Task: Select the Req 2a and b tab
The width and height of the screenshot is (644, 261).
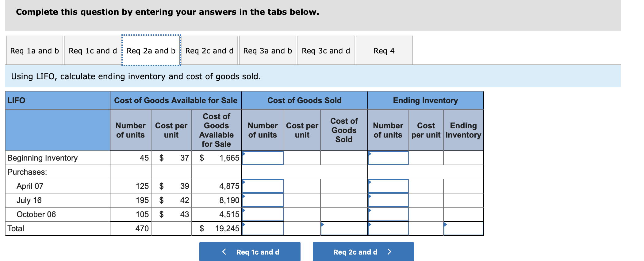Action: click(151, 50)
